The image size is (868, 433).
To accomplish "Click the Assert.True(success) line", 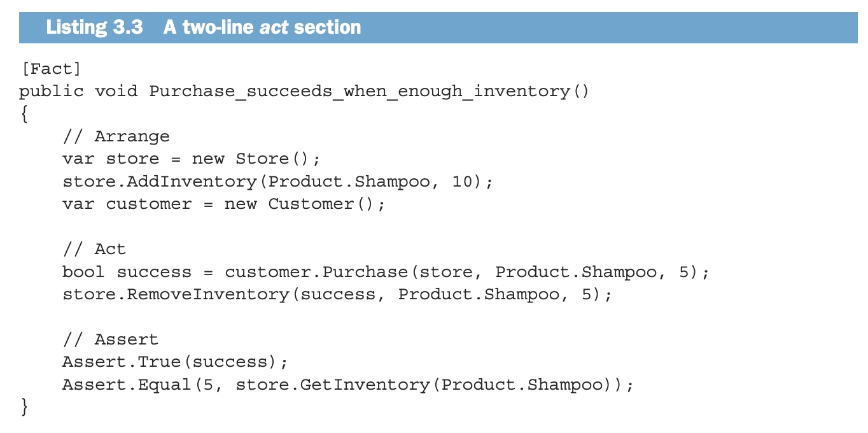I will coord(175,362).
